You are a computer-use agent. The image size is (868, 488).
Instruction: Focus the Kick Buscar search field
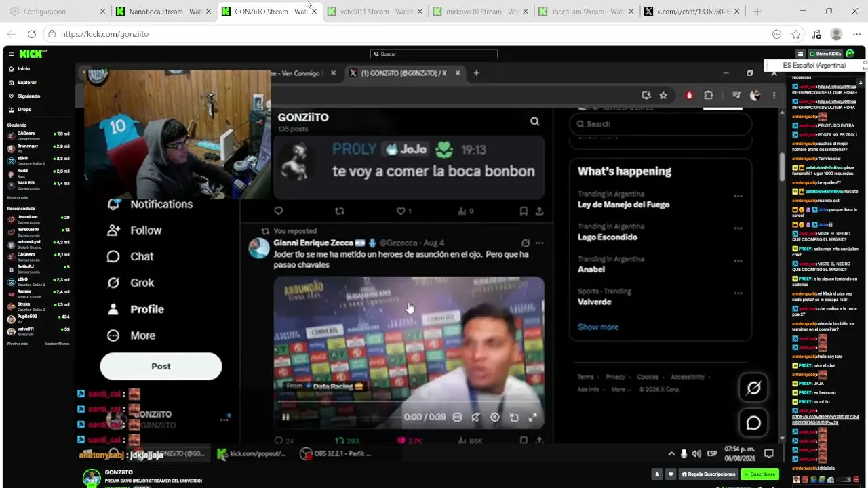coord(434,54)
